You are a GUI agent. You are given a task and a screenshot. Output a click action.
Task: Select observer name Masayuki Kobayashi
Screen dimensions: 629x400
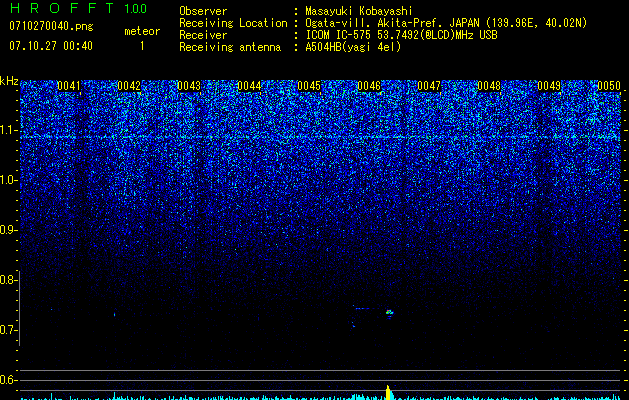point(358,11)
